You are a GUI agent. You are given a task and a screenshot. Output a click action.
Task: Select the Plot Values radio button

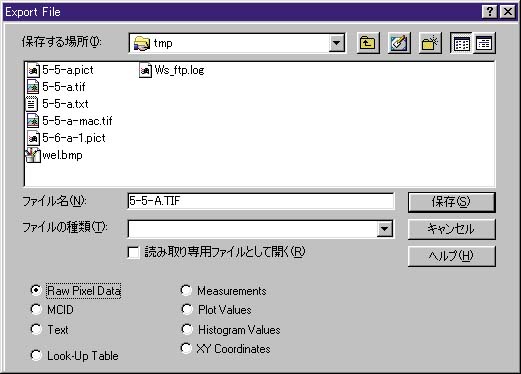coord(187,310)
